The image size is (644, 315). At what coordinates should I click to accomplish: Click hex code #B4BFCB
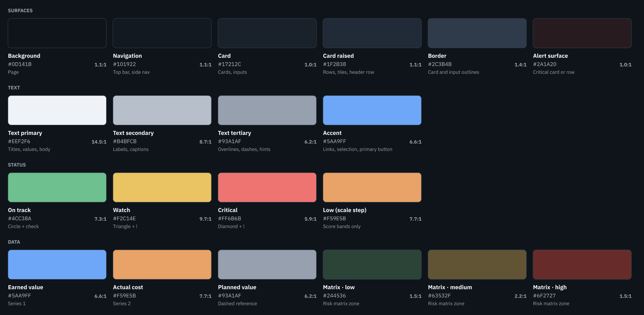(125, 141)
